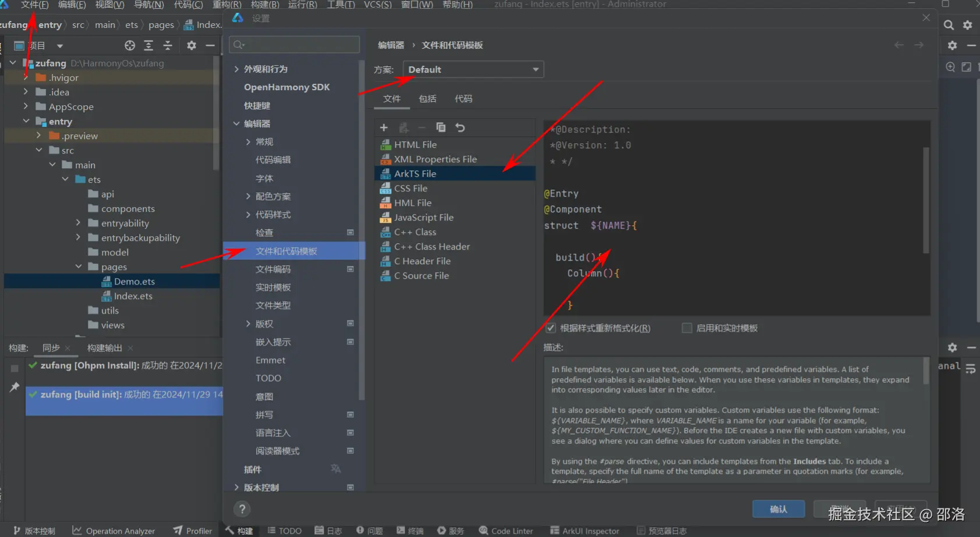Expand 版本控制 settings category

[x=236, y=487]
